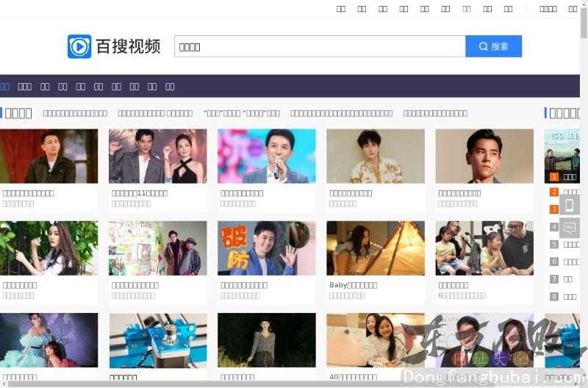The image size is (588, 388).
Task: Select the gray rank badge number 6
Action: click(x=554, y=262)
